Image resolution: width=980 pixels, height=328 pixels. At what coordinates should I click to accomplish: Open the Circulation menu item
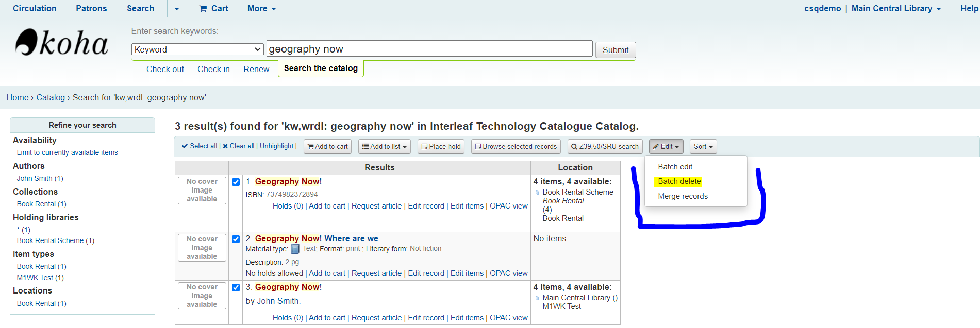pos(35,8)
